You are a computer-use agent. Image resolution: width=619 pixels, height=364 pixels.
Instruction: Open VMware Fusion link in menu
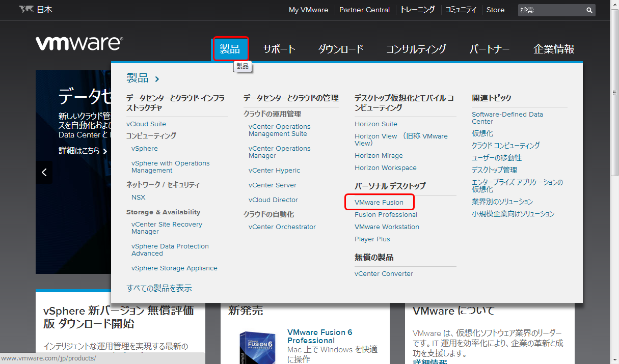[379, 203]
